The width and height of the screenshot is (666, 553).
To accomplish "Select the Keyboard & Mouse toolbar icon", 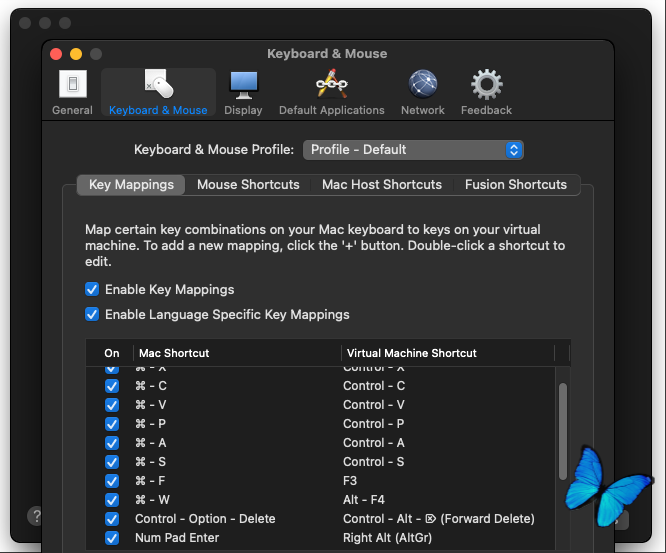I will (x=158, y=92).
